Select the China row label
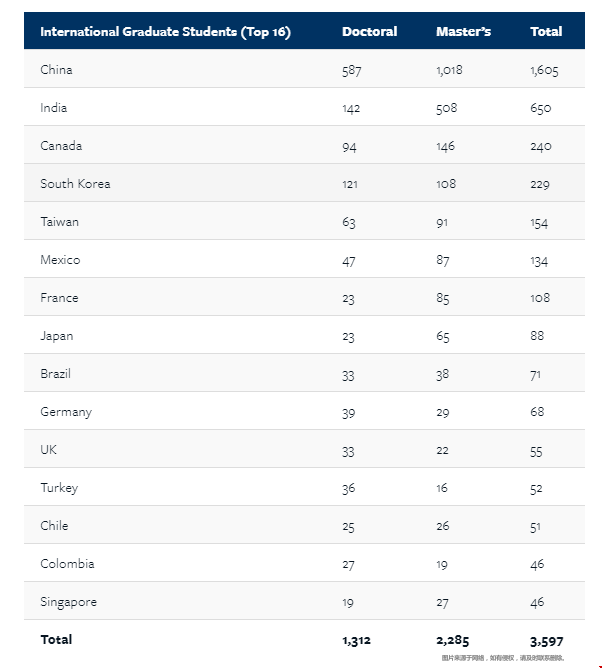Image resolution: width=602 pixels, height=668 pixels. point(56,70)
